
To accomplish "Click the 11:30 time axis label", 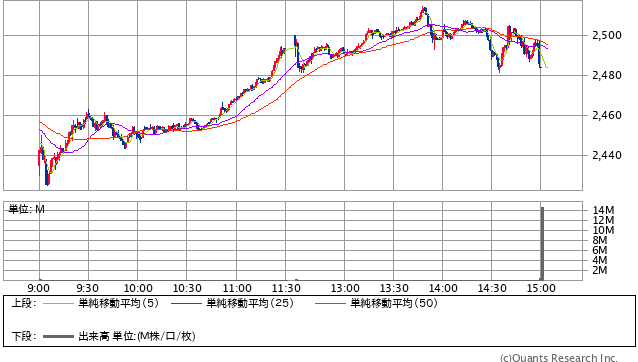I will pyautogui.click(x=286, y=288).
